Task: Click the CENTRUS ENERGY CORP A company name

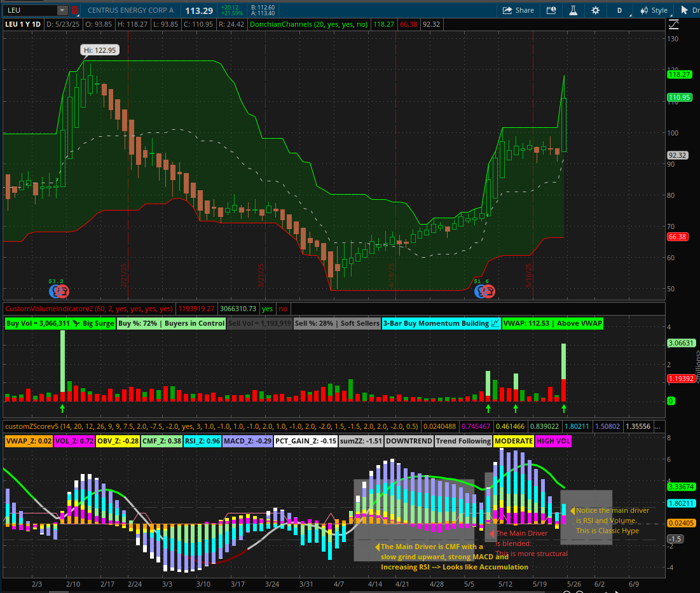Action: [130, 10]
